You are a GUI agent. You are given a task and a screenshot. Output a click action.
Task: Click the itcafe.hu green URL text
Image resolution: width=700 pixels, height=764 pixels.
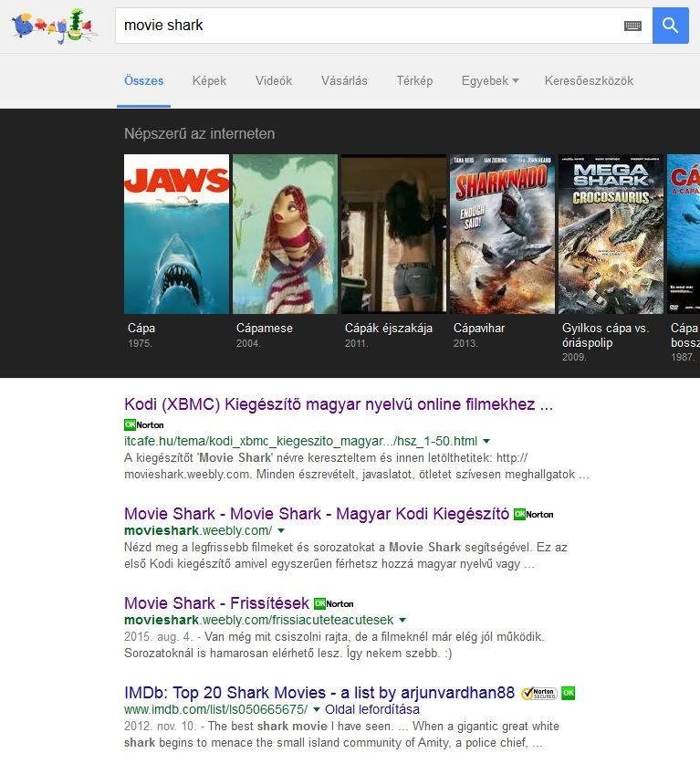pos(300,442)
